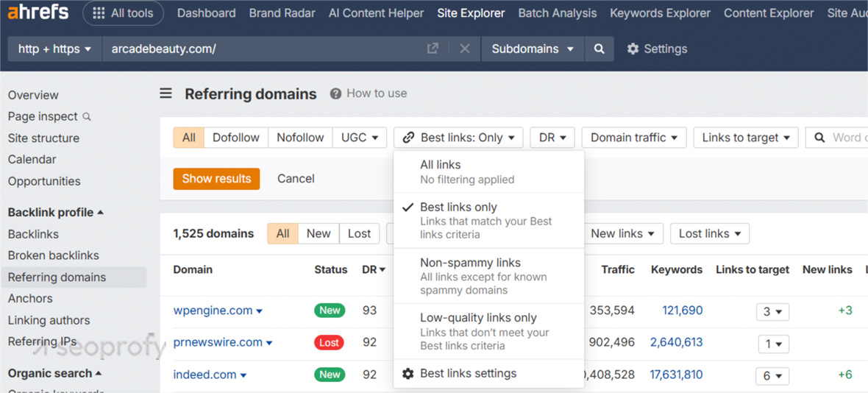Screen dimensions: 868x393
Task: Select All in domain status filter
Action: (x=283, y=233)
